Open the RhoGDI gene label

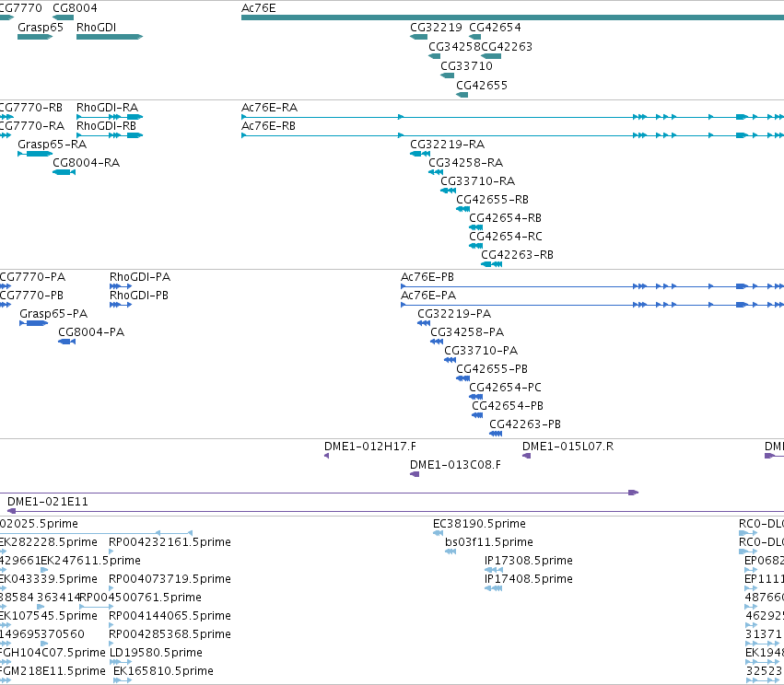(x=96, y=28)
